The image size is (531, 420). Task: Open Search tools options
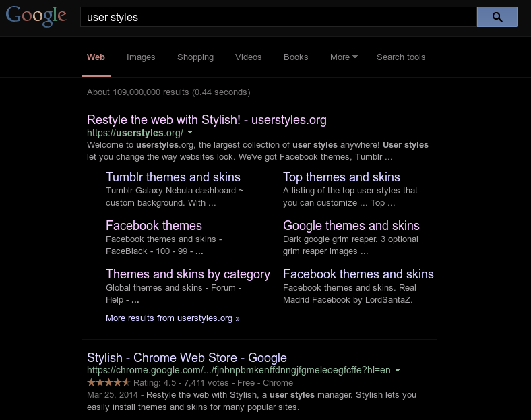click(401, 57)
